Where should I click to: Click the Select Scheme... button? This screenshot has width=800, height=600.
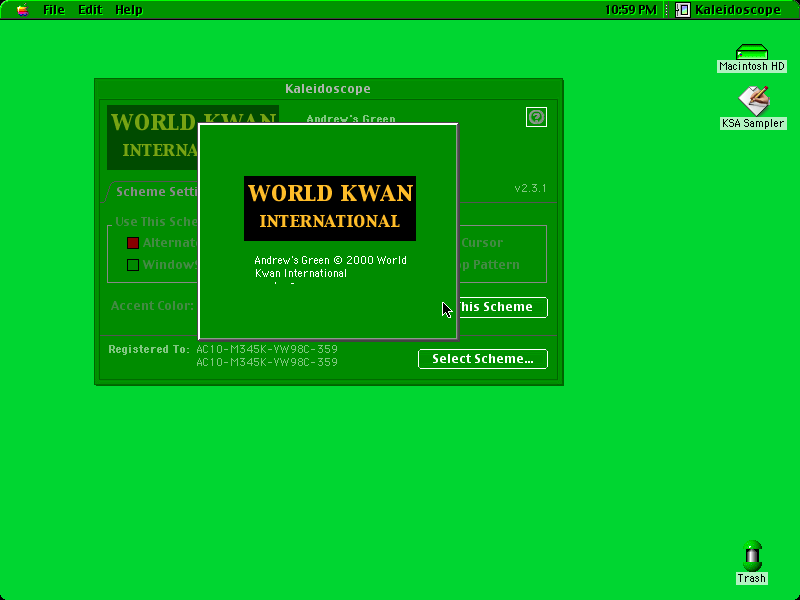pos(483,359)
